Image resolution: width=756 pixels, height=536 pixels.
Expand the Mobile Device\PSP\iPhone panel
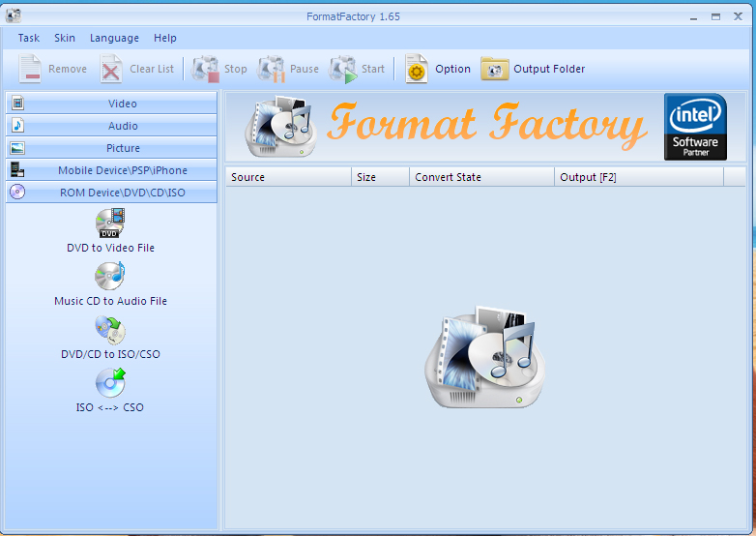111,170
